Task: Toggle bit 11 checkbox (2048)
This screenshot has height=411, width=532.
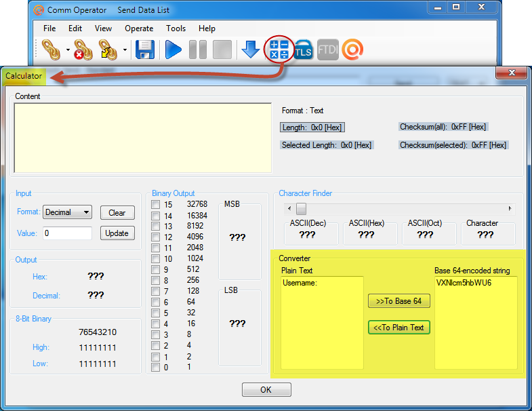Action: [x=156, y=248]
